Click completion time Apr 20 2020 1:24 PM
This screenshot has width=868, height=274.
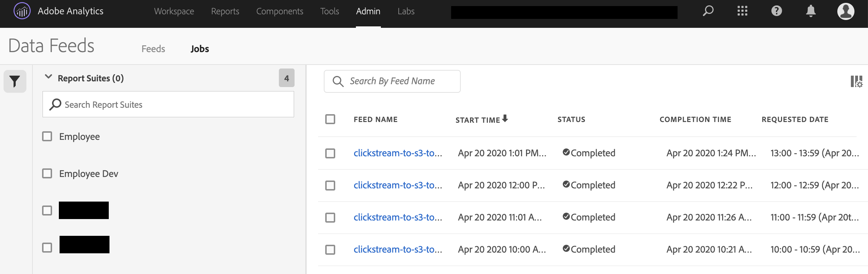[x=711, y=153]
